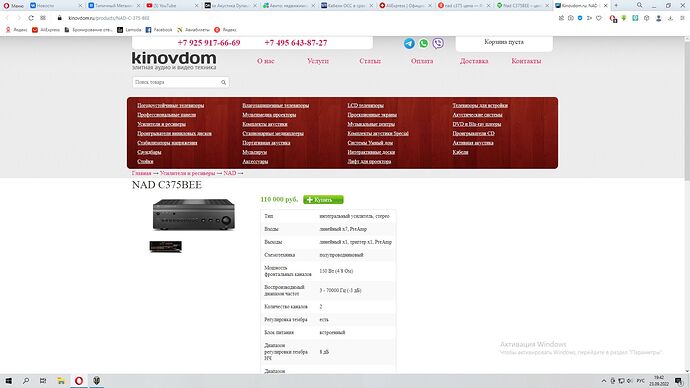The image size is (690, 388).
Task: Open the LCD телевизоры category
Action: 366,106
